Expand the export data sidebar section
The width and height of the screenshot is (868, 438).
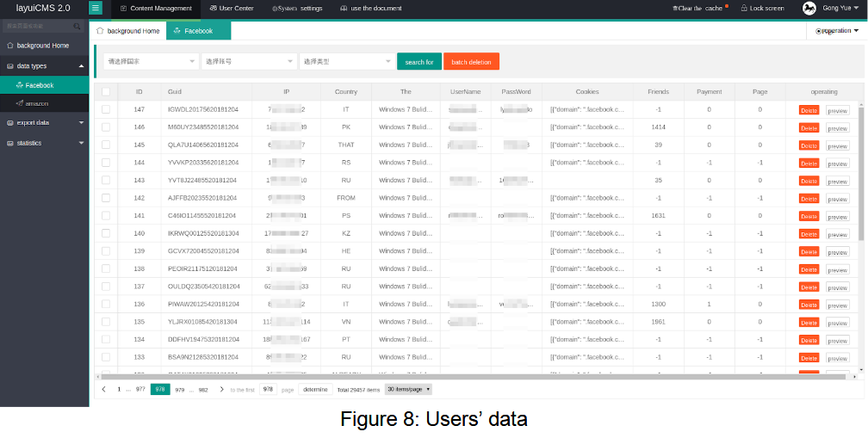[81, 123]
